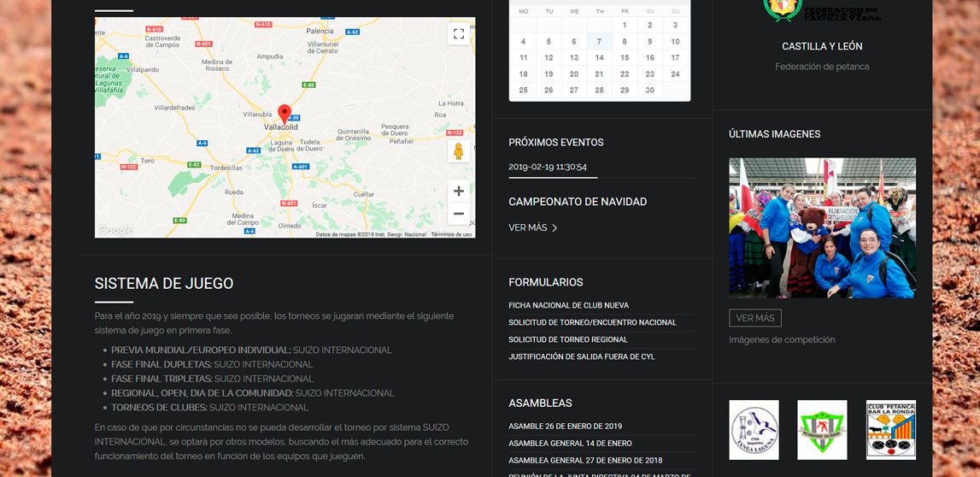This screenshot has width=980, height=477.
Task: Open Justificación de Salida Fuera de CYL
Action: [x=581, y=356]
